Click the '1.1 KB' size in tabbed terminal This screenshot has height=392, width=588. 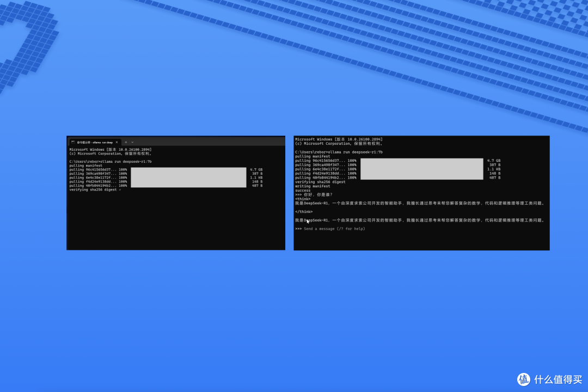click(x=256, y=177)
